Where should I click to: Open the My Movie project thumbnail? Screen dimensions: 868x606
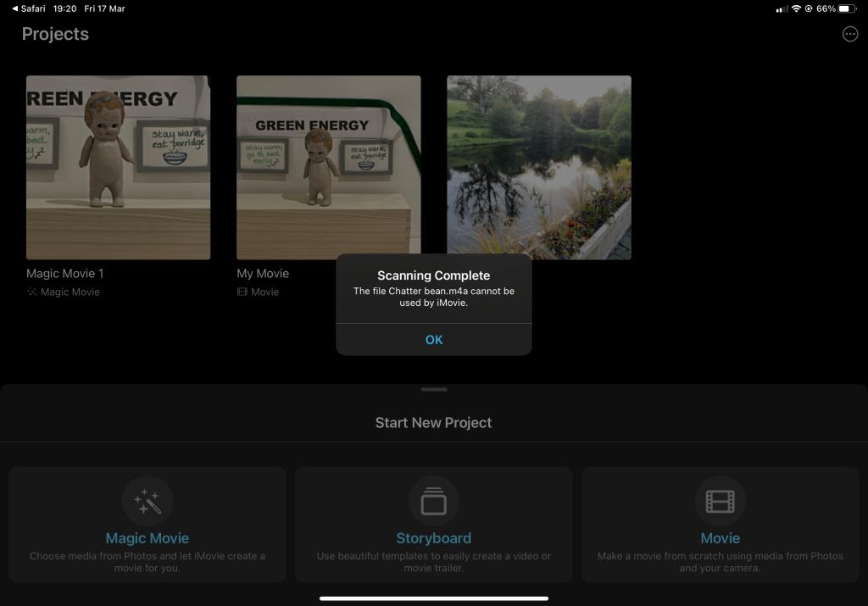click(x=328, y=167)
